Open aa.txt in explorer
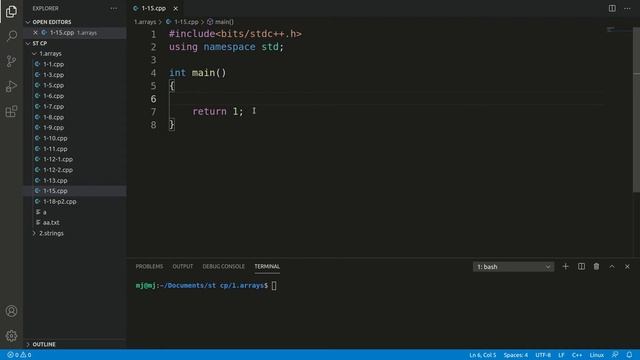The width and height of the screenshot is (640, 360). tap(51, 222)
